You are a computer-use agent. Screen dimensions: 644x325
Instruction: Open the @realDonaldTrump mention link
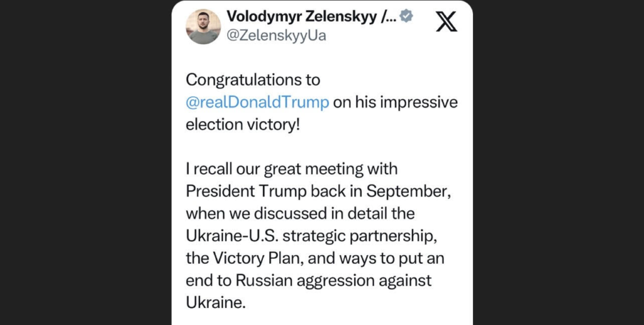pos(258,103)
